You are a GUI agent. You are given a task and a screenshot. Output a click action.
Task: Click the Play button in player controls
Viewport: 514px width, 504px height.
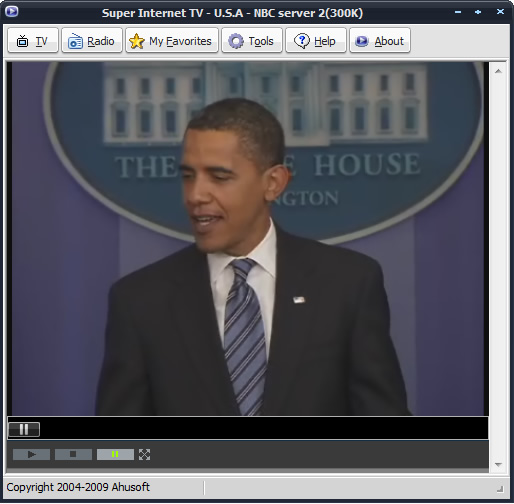(32, 454)
